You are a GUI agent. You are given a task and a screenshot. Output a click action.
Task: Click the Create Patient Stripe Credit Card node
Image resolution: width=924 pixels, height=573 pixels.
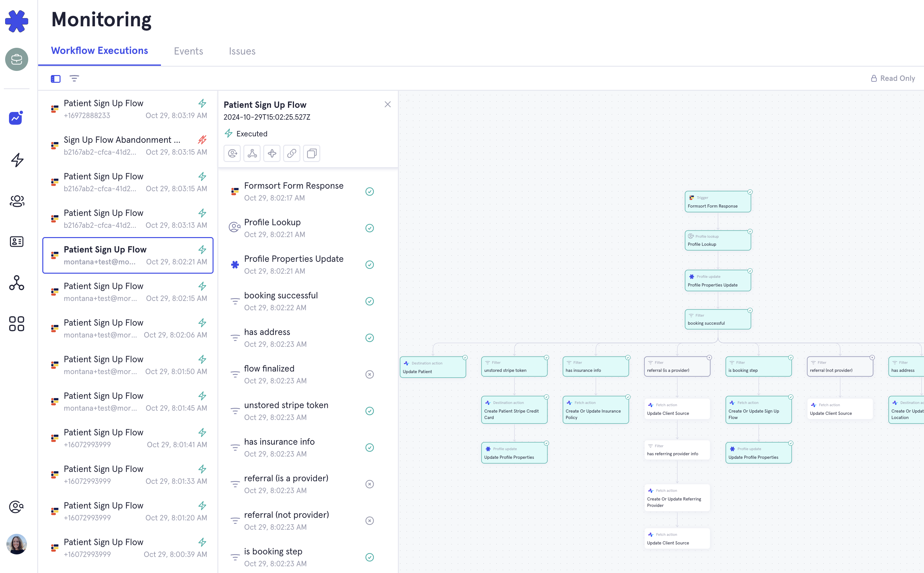(514, 410)
